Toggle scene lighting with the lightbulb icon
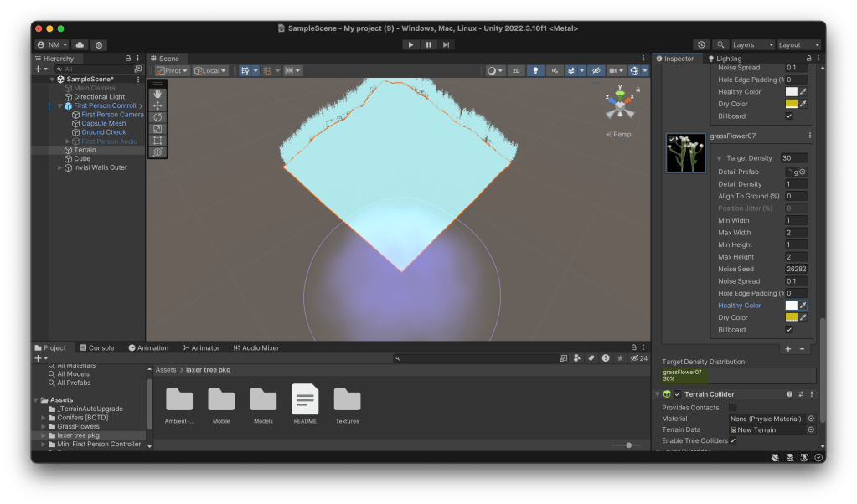Viewport: 857px width, 504px height. (x=535, y=71)
